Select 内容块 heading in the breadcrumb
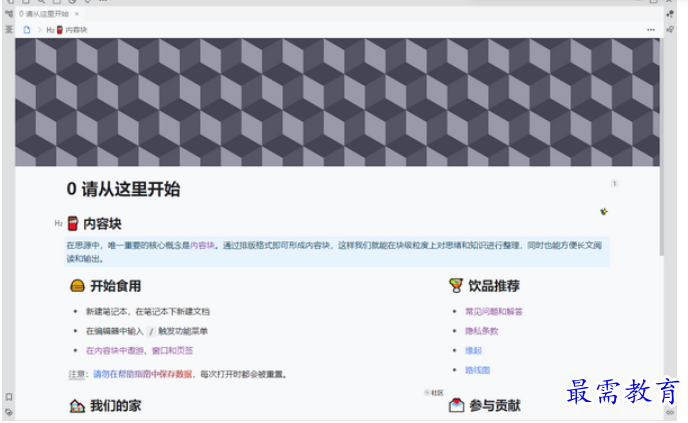Viewport: 688px width, 423px height. click(75, 30)
